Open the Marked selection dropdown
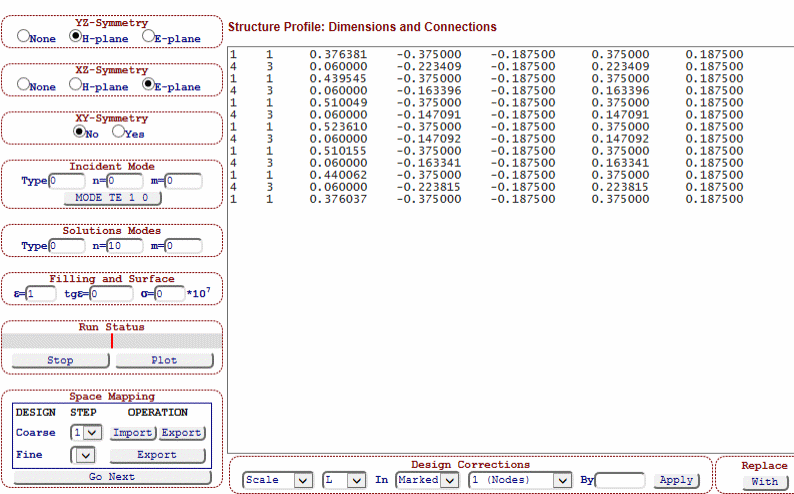The height and width of the screenshot is (494, 794). click(x=427, y=480)
